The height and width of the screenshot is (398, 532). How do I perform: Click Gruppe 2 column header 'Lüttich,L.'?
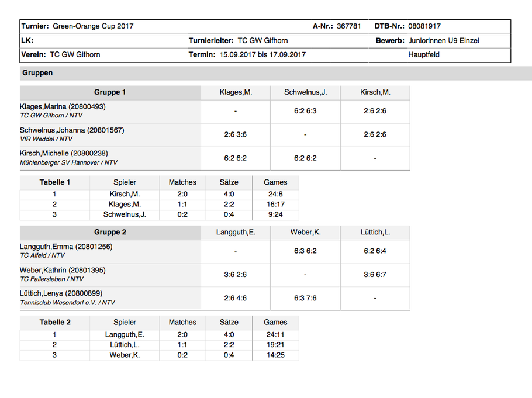pyautogui.click(x=375, y=233)
